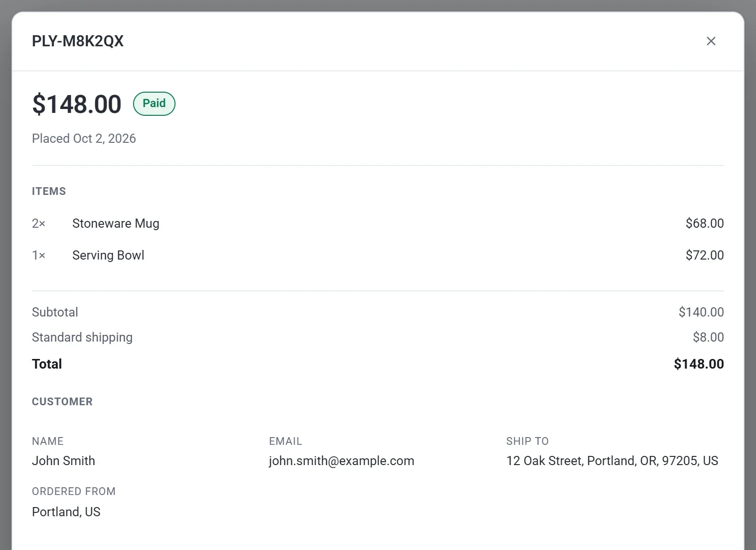The width and height of the screenshot is (756, 550).
Task: Click the large $148.00 order amount
Action: point(77,104)
